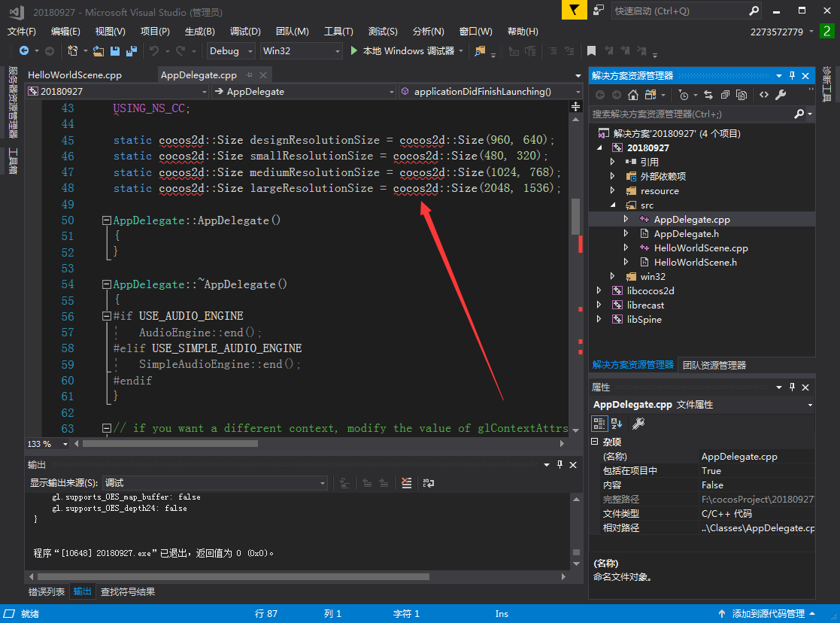
Task: Click the notification flag icon in title bar
Action: tap(575, 10)
